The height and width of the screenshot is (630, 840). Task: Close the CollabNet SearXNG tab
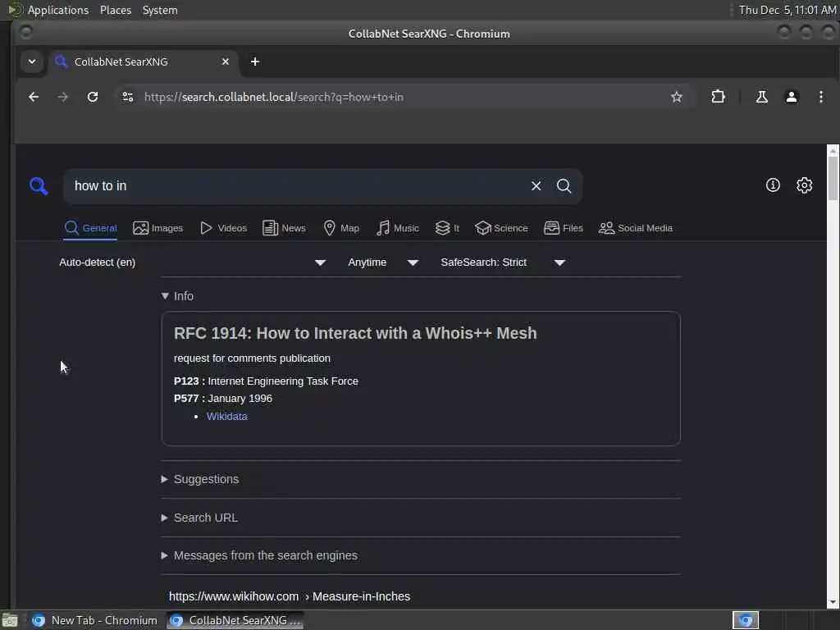point(226,62)
